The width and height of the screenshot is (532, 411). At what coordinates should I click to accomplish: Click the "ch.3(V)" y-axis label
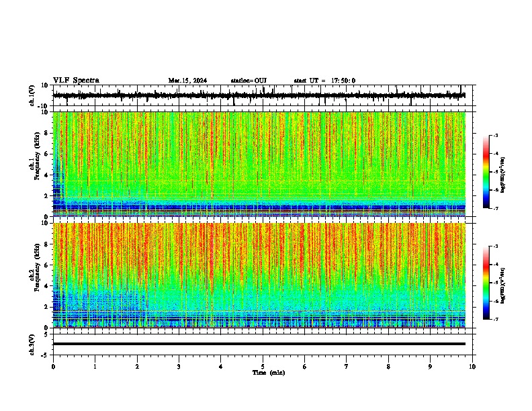click(32, 345)
